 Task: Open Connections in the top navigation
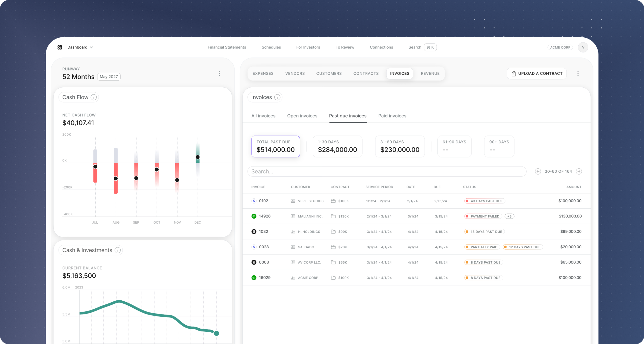(381, 47)
